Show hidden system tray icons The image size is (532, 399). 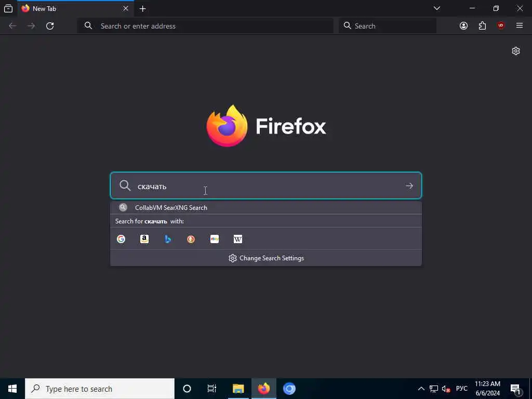tap(421, 389)
